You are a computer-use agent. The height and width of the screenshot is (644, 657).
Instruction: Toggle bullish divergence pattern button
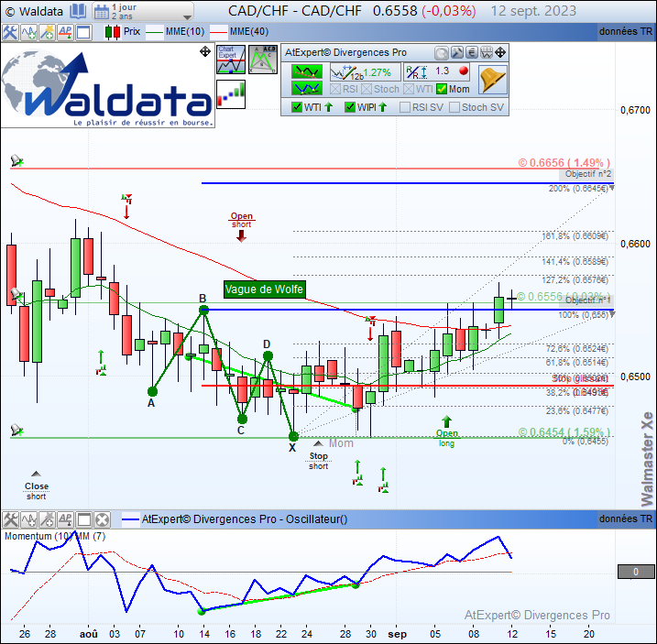[x=307, y=88]
